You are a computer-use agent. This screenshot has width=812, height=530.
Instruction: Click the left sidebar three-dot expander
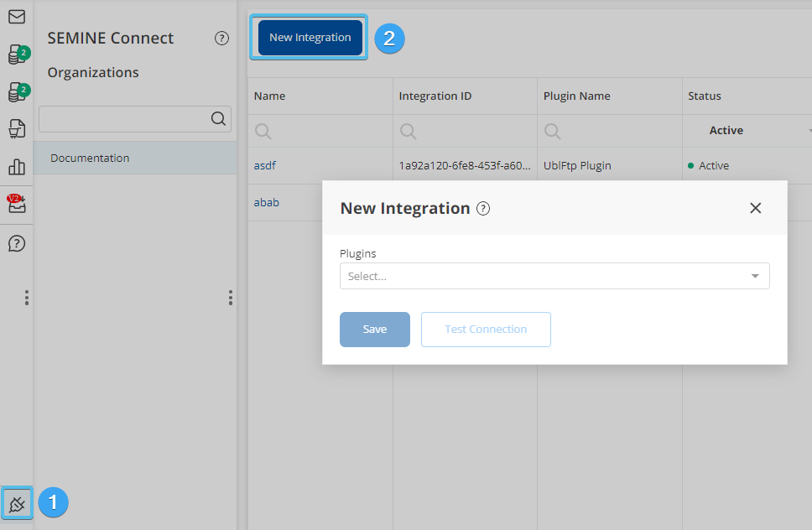[x=27, y=298]
